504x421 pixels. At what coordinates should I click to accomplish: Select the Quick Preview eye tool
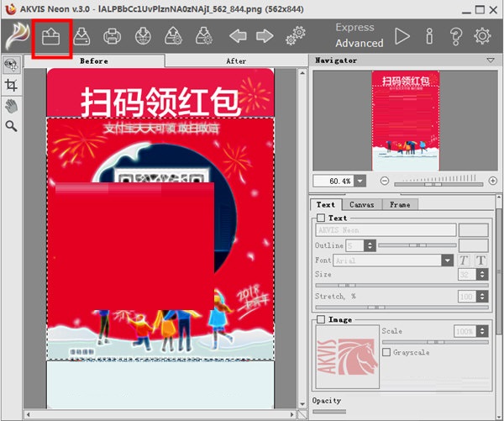click(x=12, y=66)
